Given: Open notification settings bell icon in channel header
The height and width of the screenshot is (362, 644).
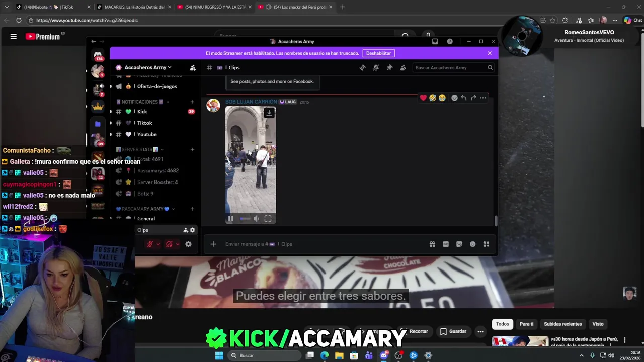Looking at the screenshot, I should pyautogui.click(x=376, y=67).
